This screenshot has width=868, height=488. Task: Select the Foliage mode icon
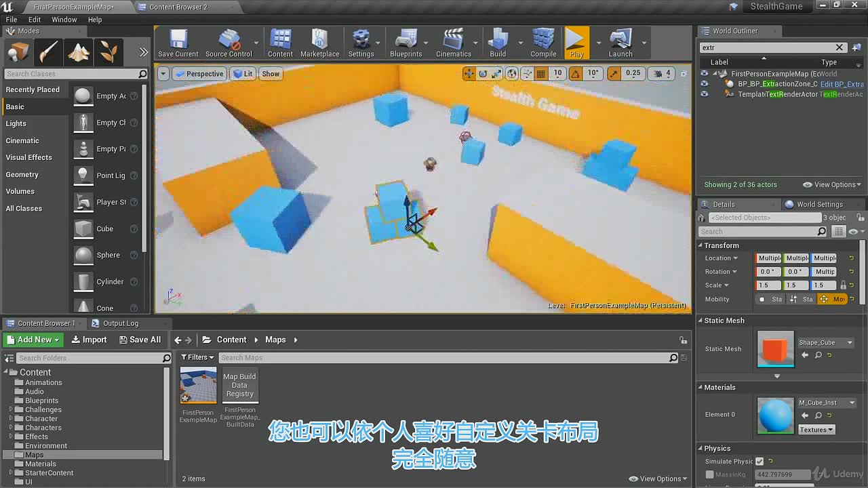coord(108,52)
